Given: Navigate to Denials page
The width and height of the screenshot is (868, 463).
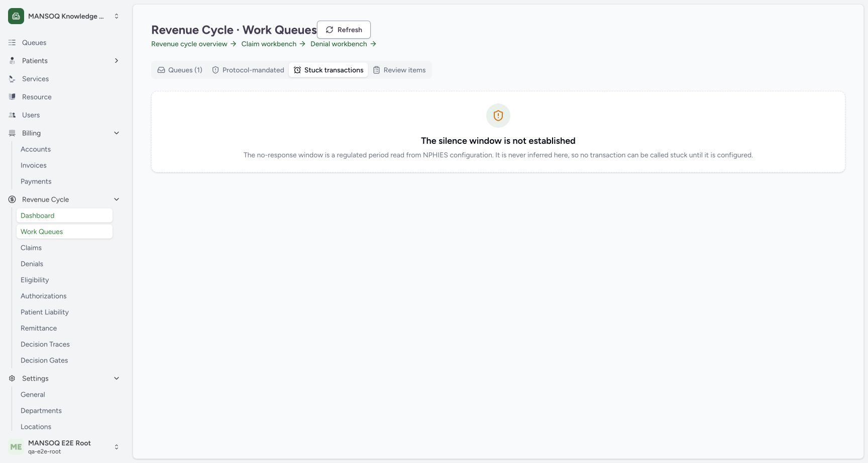Looking at the screenshot, I should pyautogui.click(x=64, y=264).
